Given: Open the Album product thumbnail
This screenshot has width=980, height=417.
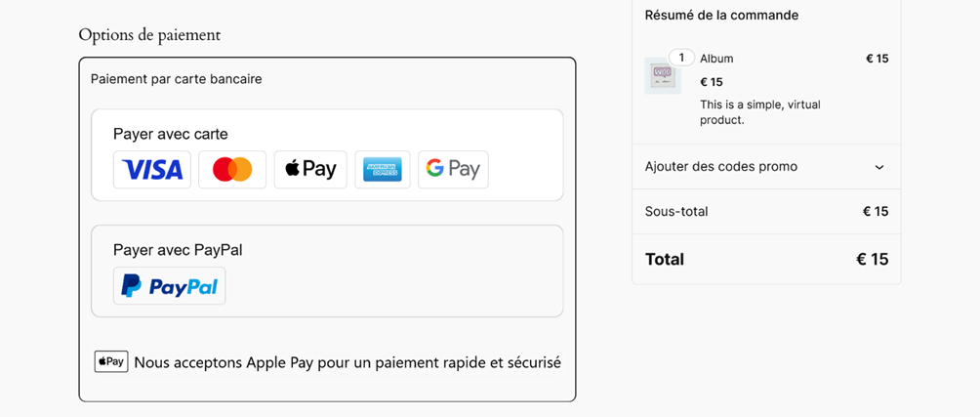Looking at the screenshot, I should [663, 75].
